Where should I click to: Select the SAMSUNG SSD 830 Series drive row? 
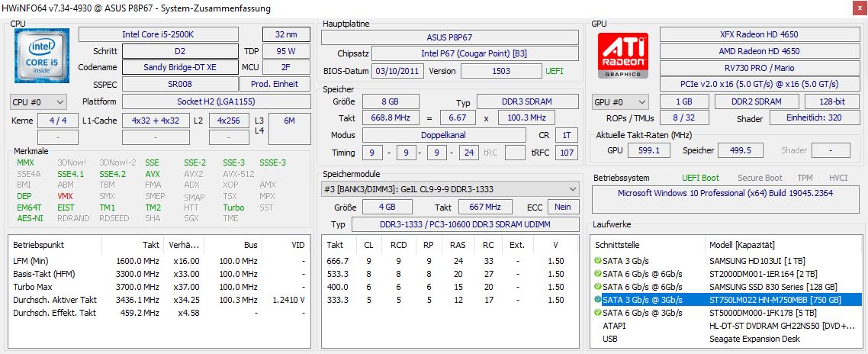(x=727, y=287)
